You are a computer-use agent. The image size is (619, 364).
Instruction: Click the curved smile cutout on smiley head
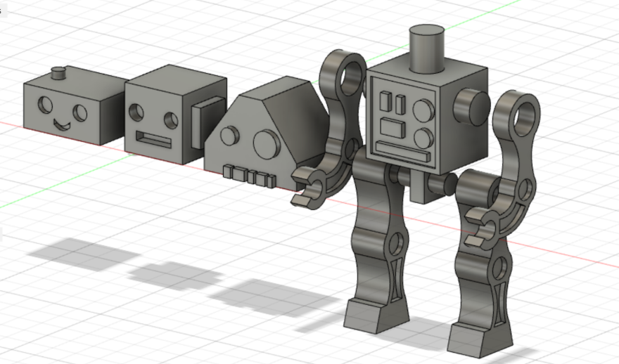tap(62, 124)
